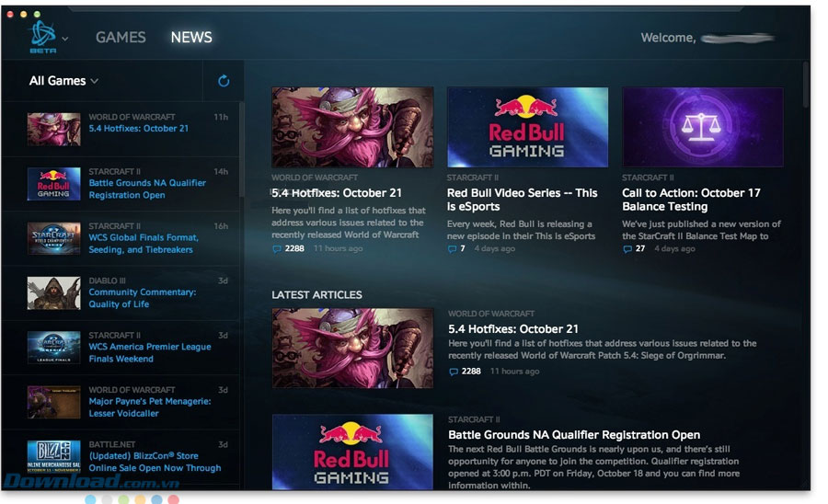Screen dimensions: 828x504
Task: Click the StarCraft WCS thumbnail beside Global Finals Format
Action: coord(54,238)
